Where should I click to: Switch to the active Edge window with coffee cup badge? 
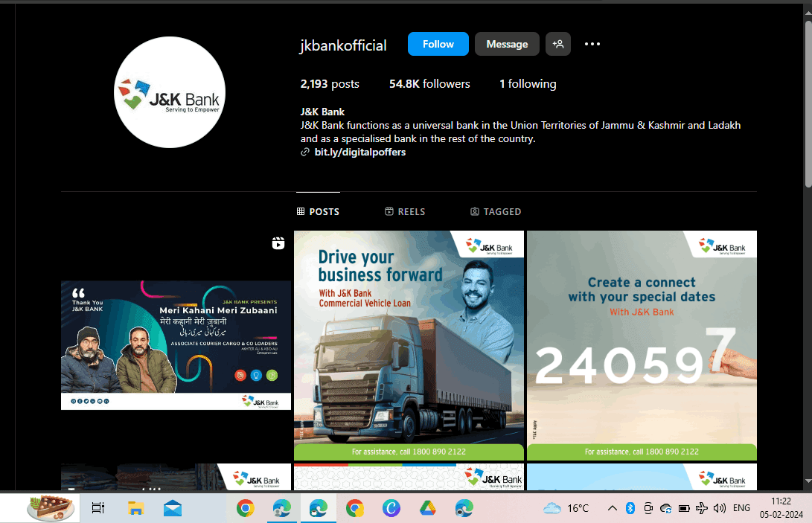(x=318, y=509)
